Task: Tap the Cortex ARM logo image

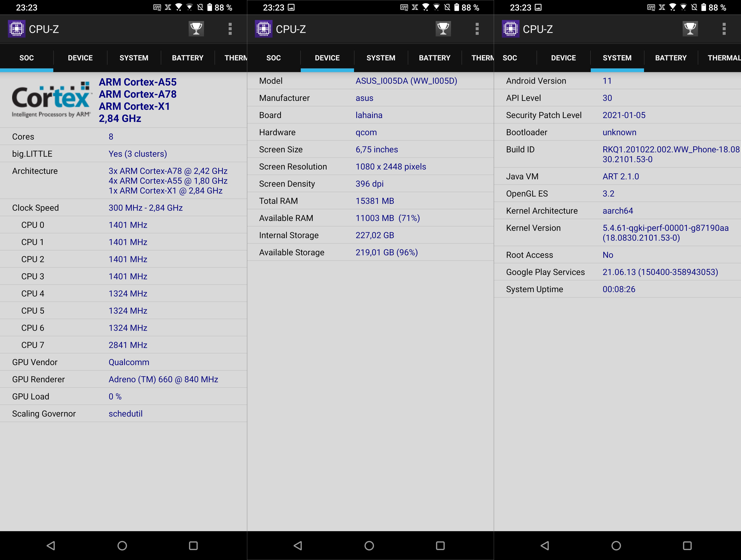Action: (51, 100)
